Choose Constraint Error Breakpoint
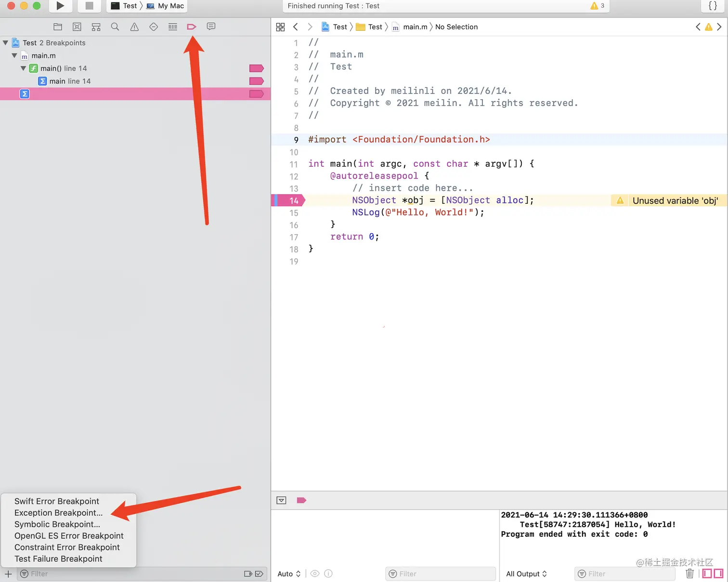Image resolution: width=728 pixels, height=582 pixels. click(x=67, y=547)
